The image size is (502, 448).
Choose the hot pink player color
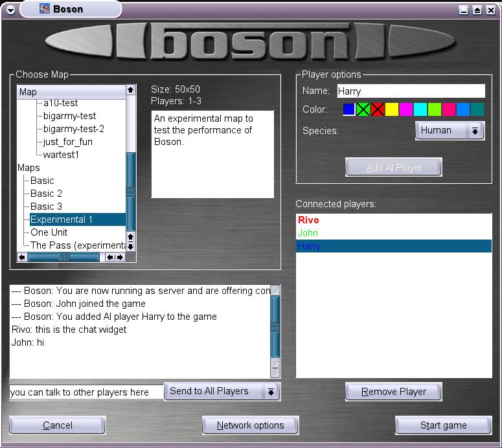click(x=449, y=109)
